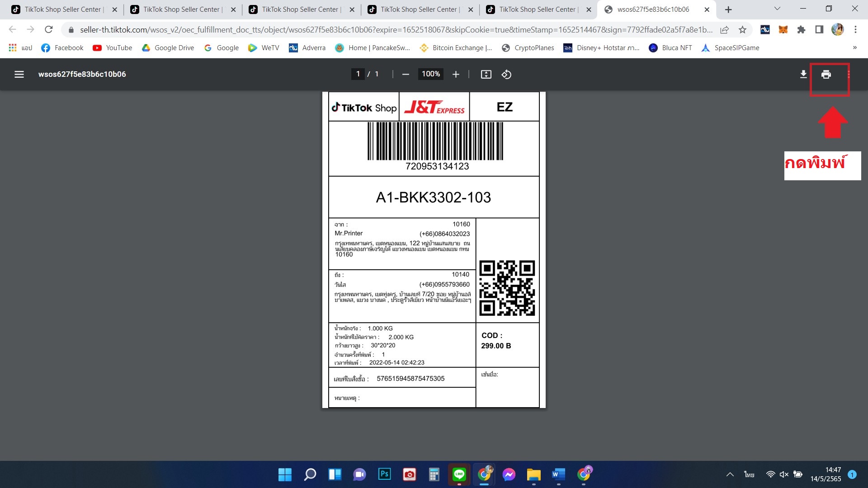The image size is (868, 488).
Task: Click the order number 576515945875475305
Action: pos(410,379)
